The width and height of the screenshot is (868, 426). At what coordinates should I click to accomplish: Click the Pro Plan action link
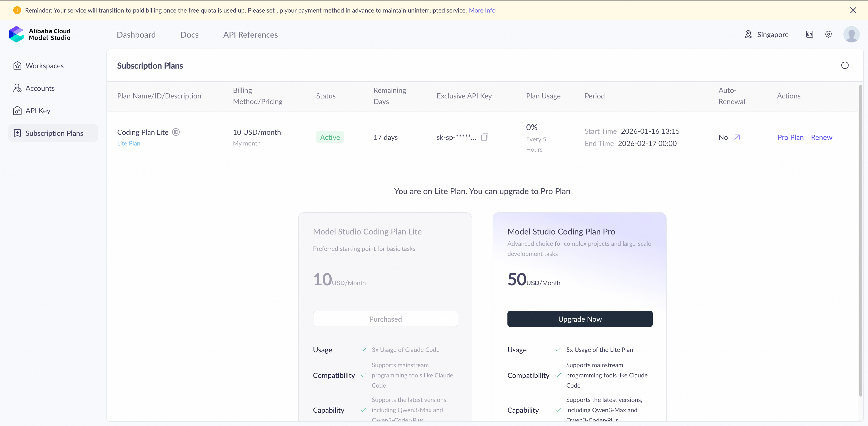790,137
